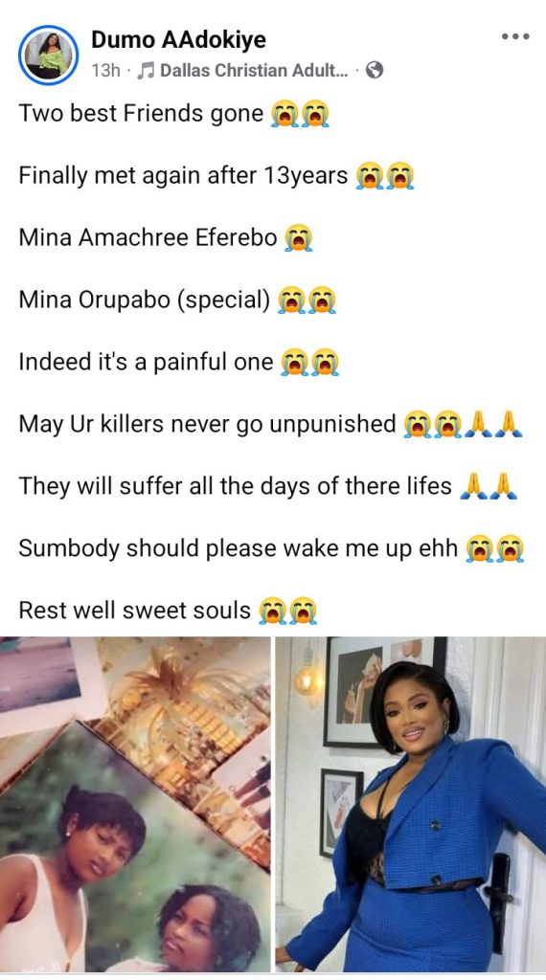
Task: Select the 'Mina Orupabo (special)' text line
Action: click(x=145, y=301)
